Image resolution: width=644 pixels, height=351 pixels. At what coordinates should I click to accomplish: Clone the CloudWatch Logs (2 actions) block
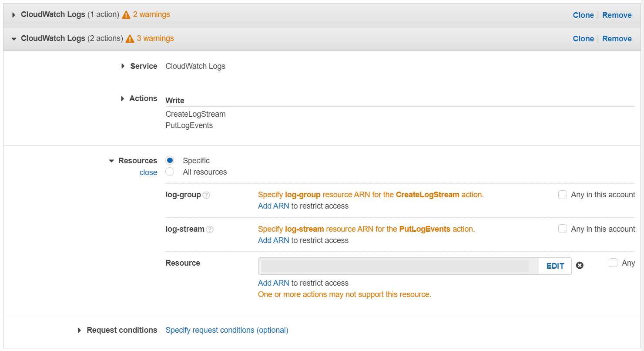(x=583, y=38)
